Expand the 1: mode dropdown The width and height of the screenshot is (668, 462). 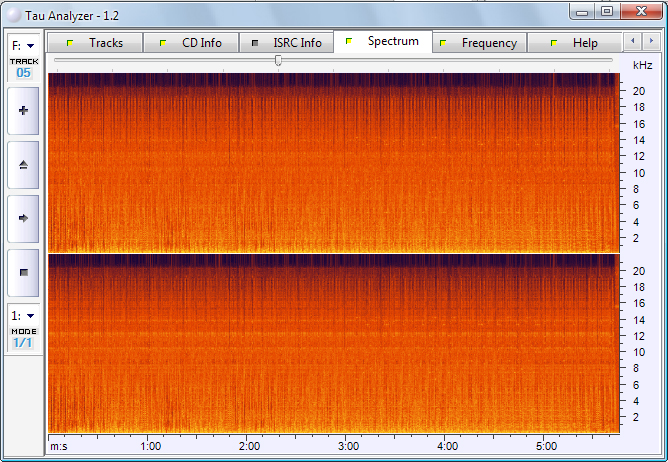(x=23, y=316)
